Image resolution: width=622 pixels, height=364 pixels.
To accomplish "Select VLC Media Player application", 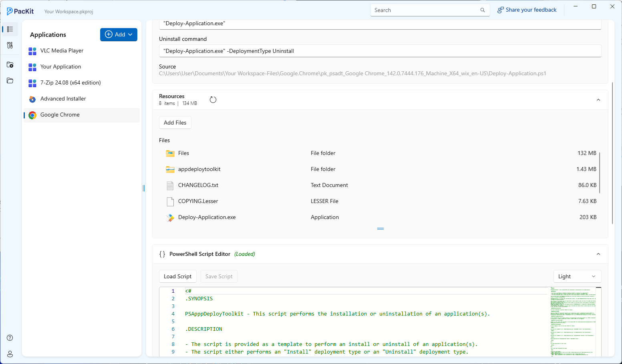I will pyautogui.click(x=62, y=50).
